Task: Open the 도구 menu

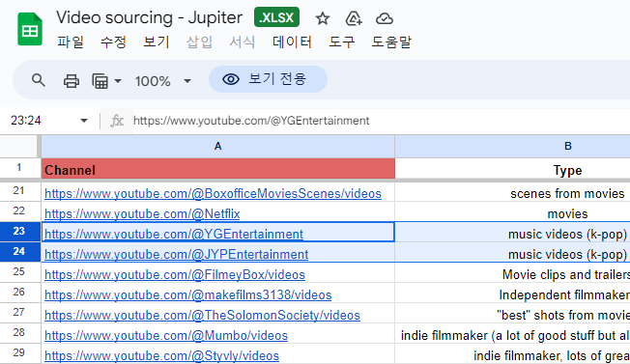Action: pyautogui.click(x=342, y=42)
